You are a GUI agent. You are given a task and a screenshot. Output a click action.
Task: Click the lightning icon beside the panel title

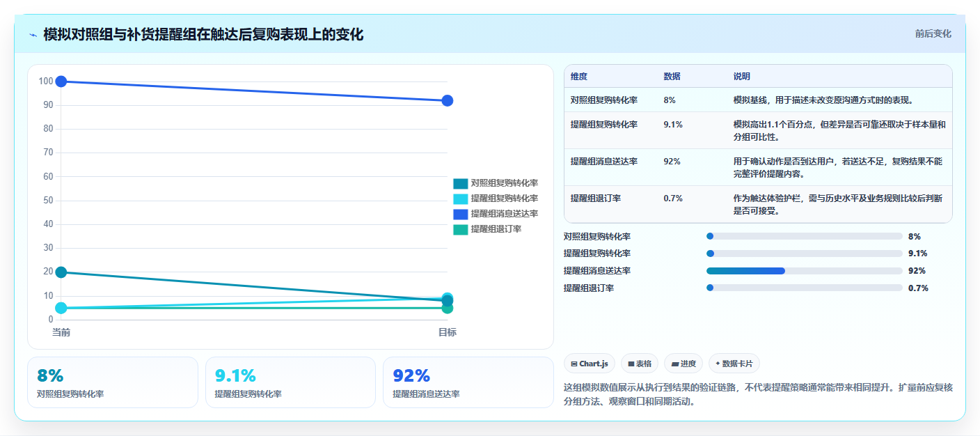click(33, 35)
